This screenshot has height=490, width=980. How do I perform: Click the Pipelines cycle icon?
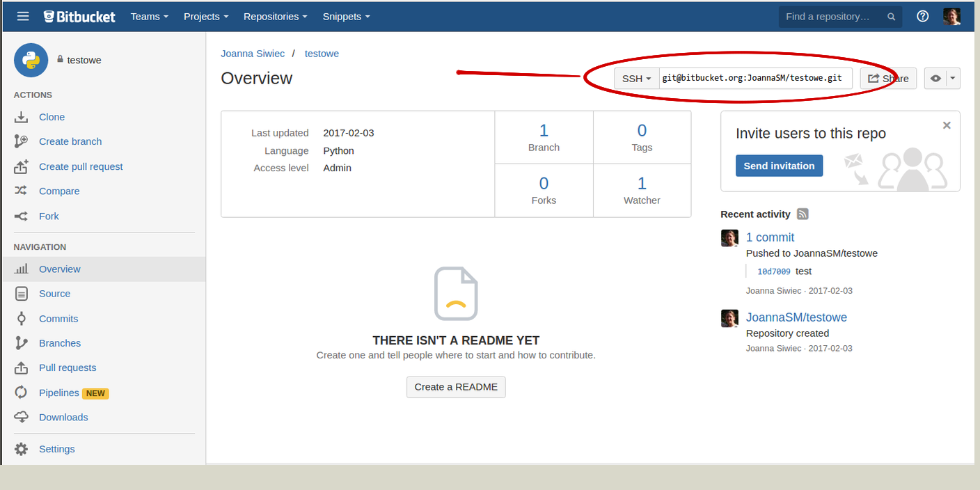pyautogui.click(x=22, y=393)
